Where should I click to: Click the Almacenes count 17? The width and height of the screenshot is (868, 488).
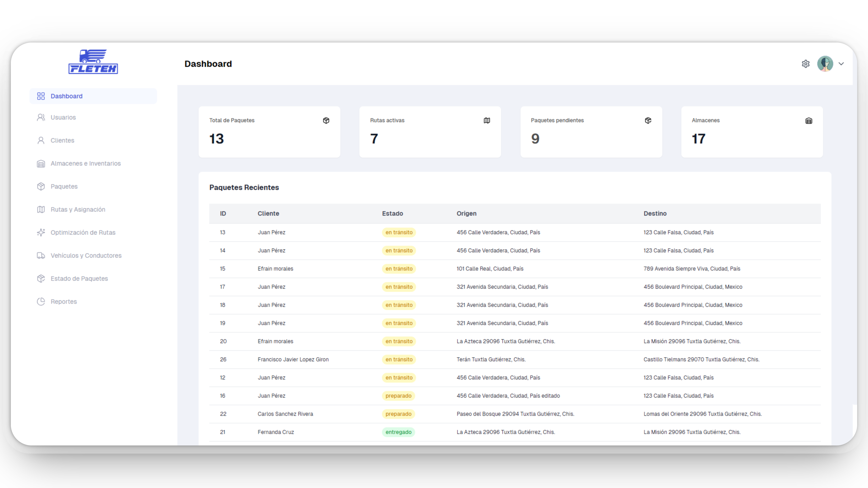[698, 139]
